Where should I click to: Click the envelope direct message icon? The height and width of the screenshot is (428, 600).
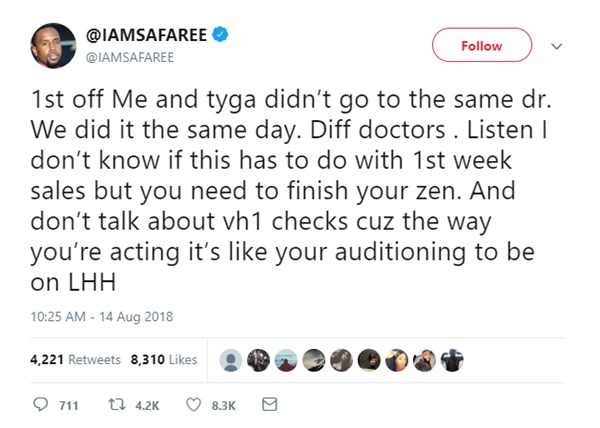coord(267,404)
